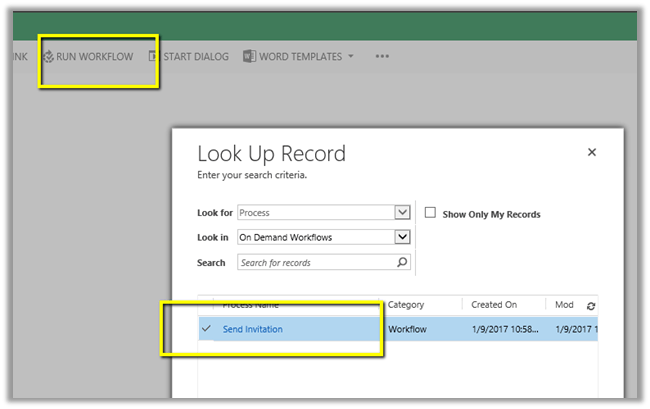
Task: Click the search magnifier icon
Action: (x=402, y=263)
